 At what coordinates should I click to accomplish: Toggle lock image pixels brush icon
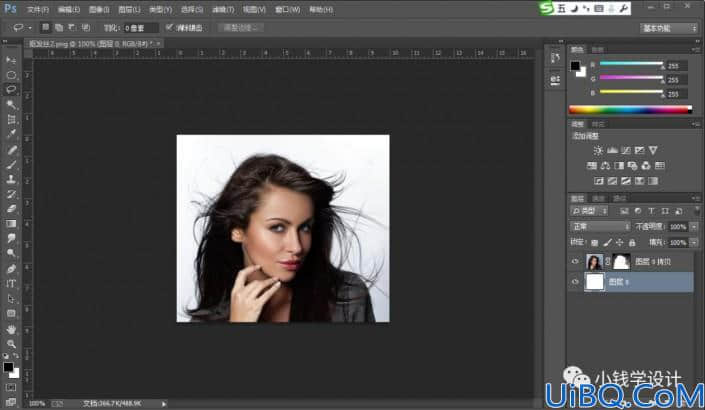click(x=607, y=243)
